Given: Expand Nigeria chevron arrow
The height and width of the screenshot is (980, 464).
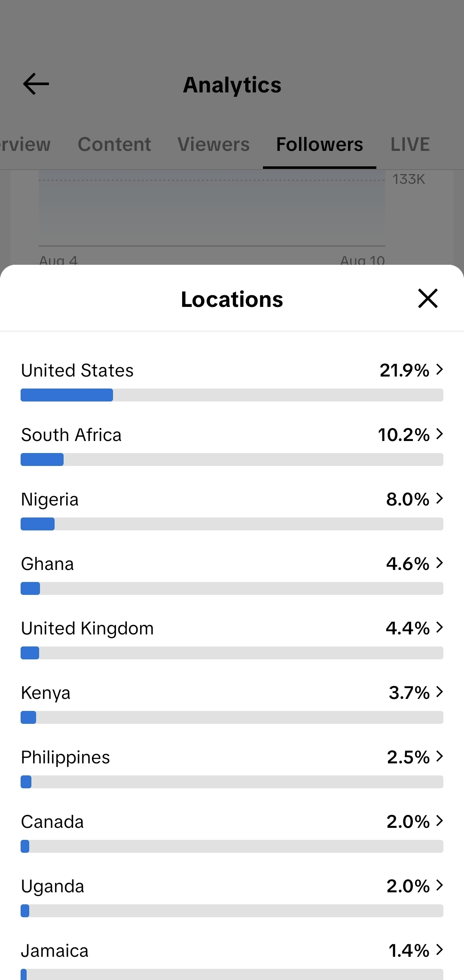Looking at the screenshot, I should (x=439, y=498).
